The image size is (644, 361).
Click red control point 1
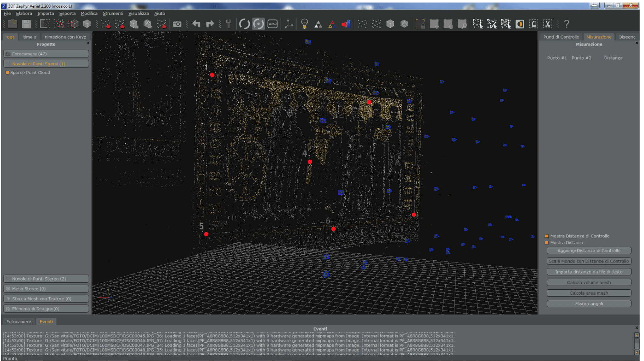pyautogui.click(x=212, y=75)
